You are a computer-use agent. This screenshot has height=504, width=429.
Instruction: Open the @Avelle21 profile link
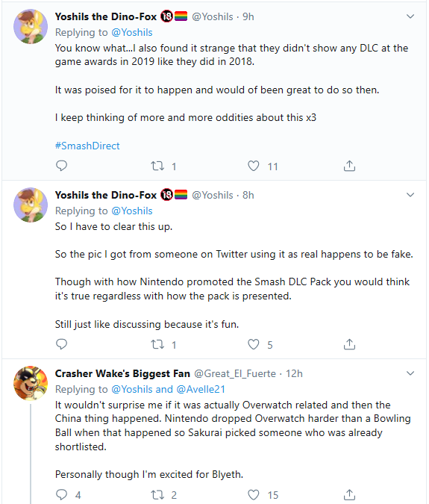tap(201, 389)
